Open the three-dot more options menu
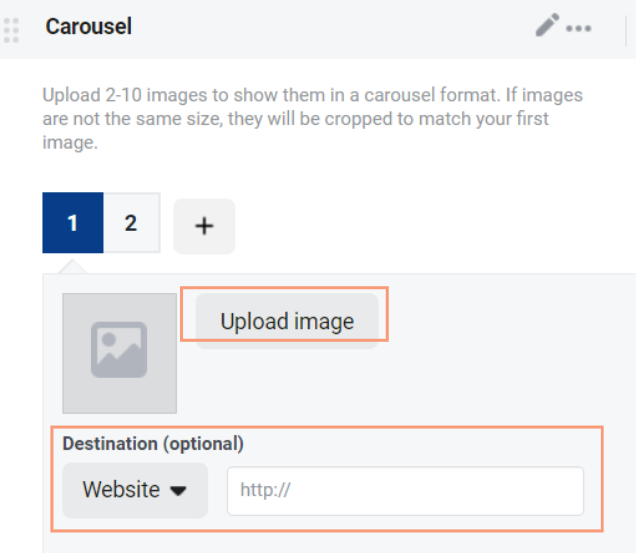 [579, 28]
